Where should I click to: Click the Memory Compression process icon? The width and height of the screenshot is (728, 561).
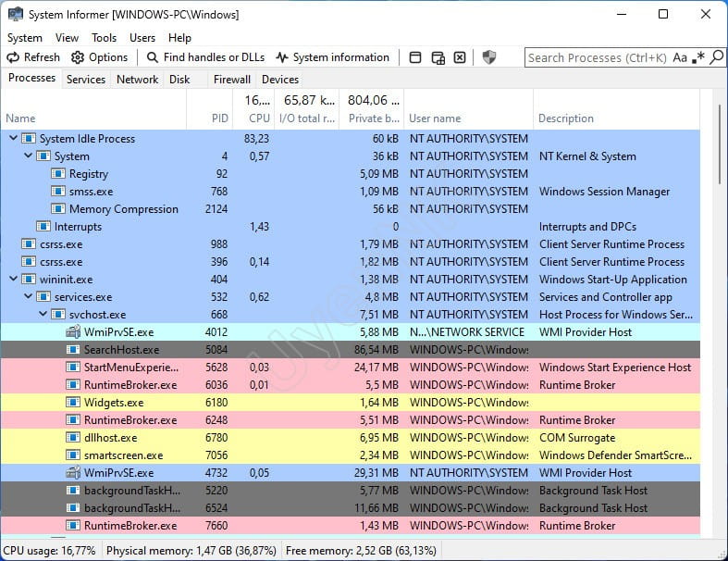pyautogui.click(x=58, y=208)
